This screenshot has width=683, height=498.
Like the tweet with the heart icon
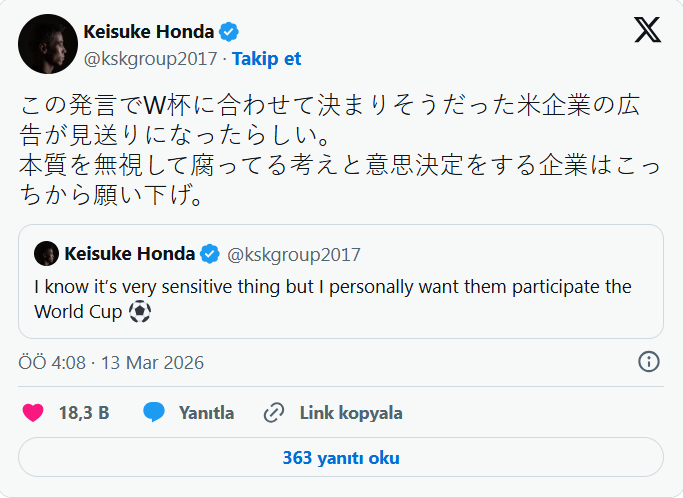pyautogui.click(x=33, y=412)
